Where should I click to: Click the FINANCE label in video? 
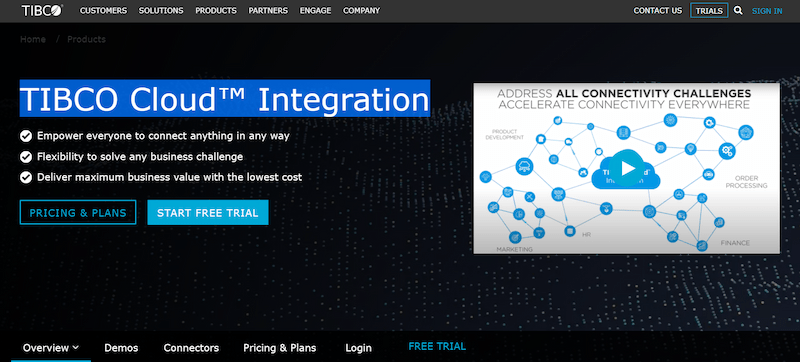[735, 243]
